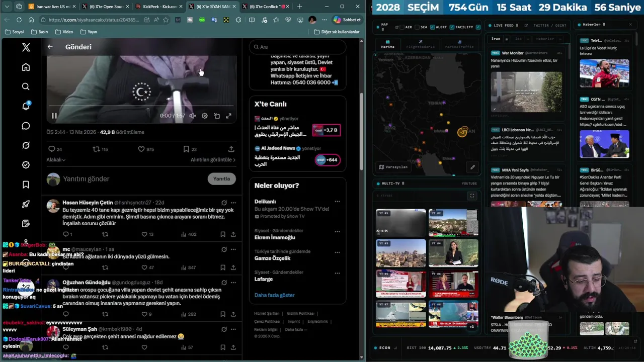644x362 pixels.
Task: Switch to the Iran war live browser tab
Action: pyautogui.click(x=52, y=7)
